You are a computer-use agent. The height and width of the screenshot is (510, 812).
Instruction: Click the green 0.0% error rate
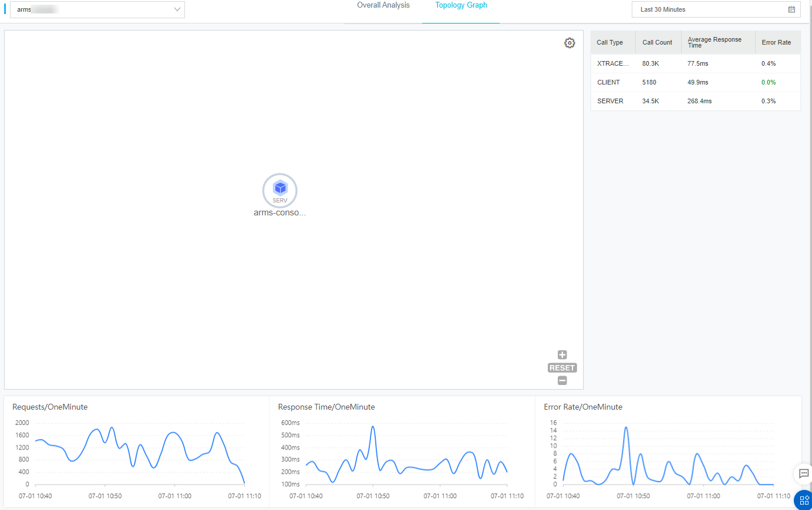point(769,82)
